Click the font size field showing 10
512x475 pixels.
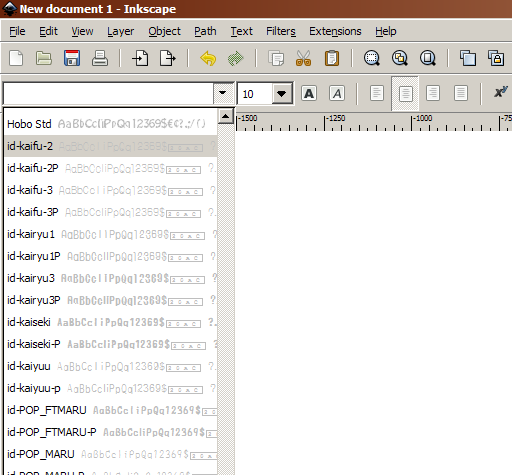[255, 94]
